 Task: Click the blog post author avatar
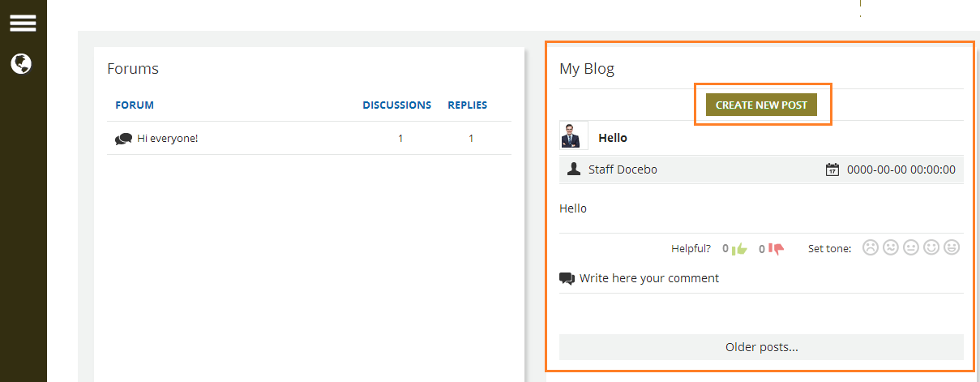coord(574,135)
